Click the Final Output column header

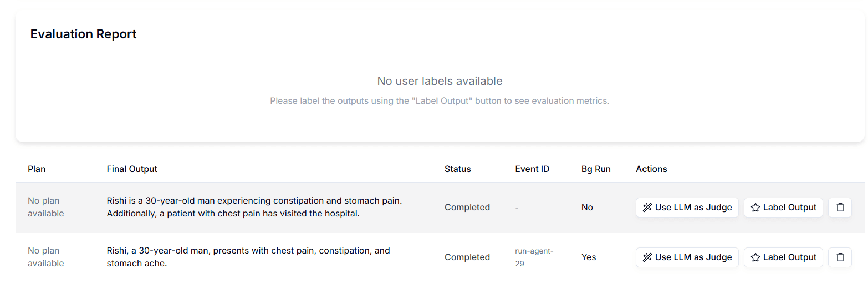pyautogui.click(x=132, y=169)
